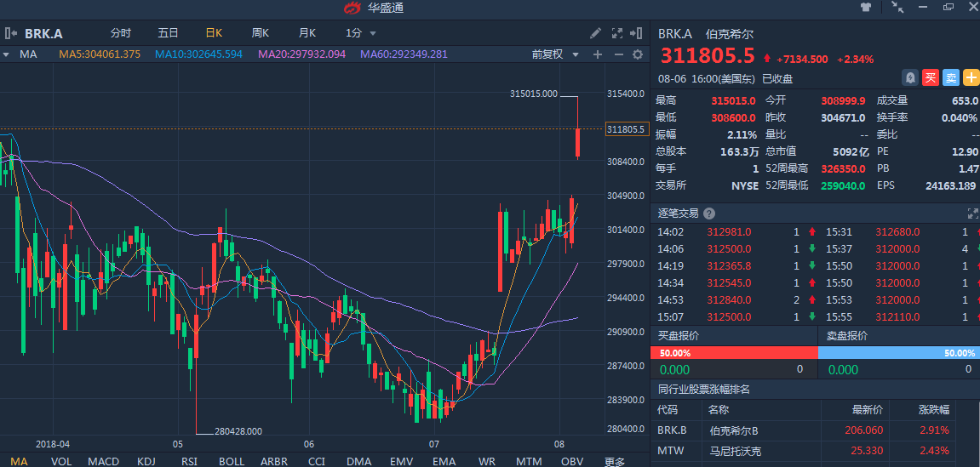Click the 311805.5 price axis tag

coord(626,129)
